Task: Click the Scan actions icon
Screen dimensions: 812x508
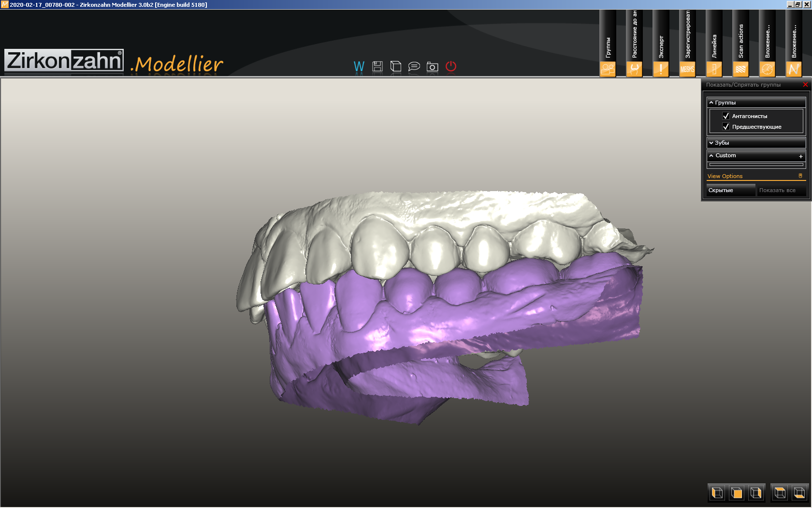Action: pyautogui.click(x=740, y=69)
